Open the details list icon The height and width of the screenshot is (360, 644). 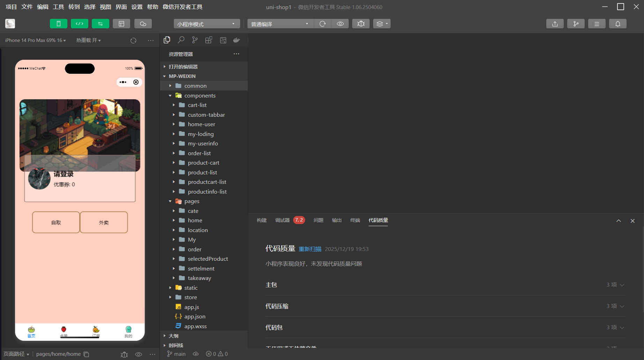[597, 24]
